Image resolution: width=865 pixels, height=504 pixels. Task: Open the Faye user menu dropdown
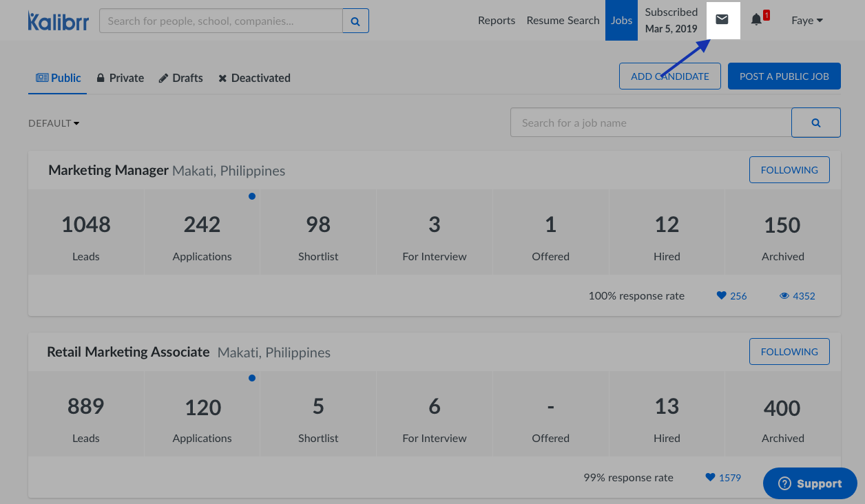click(806, 21)
